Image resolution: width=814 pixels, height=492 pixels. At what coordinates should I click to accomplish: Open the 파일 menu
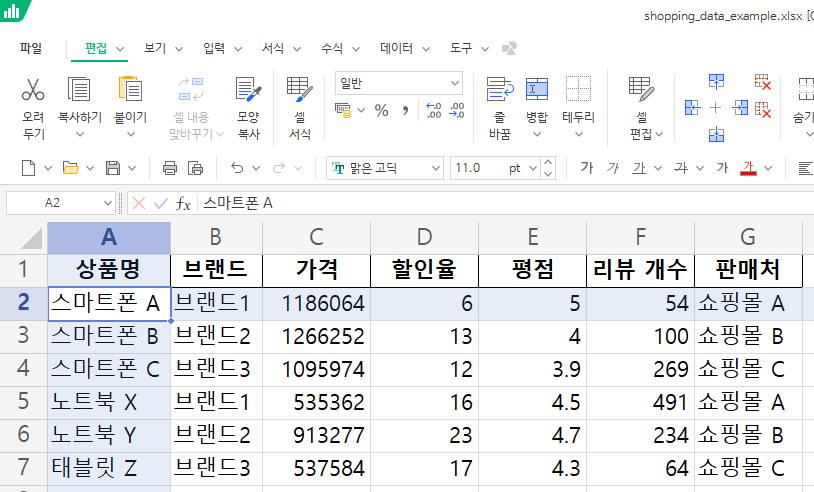(x=31, y=48)
